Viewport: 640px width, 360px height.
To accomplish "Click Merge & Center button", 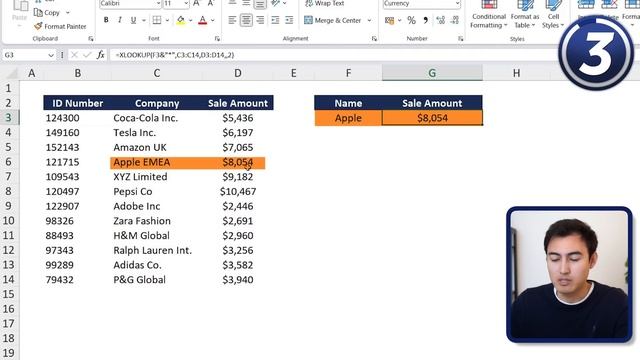I will (333, 20).
